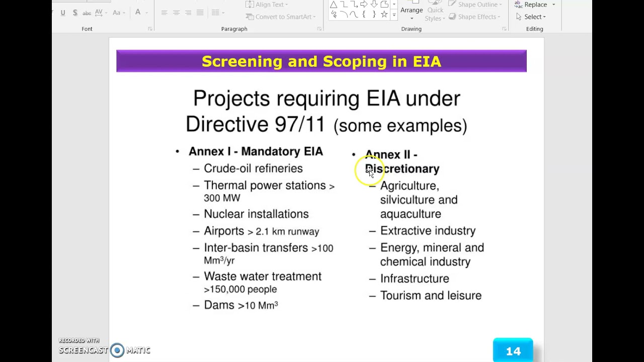Image resolution: width=644 pixels, height=362 pixels.
Task: Expand the shapes gallery
Action: (x=394, y=15)
